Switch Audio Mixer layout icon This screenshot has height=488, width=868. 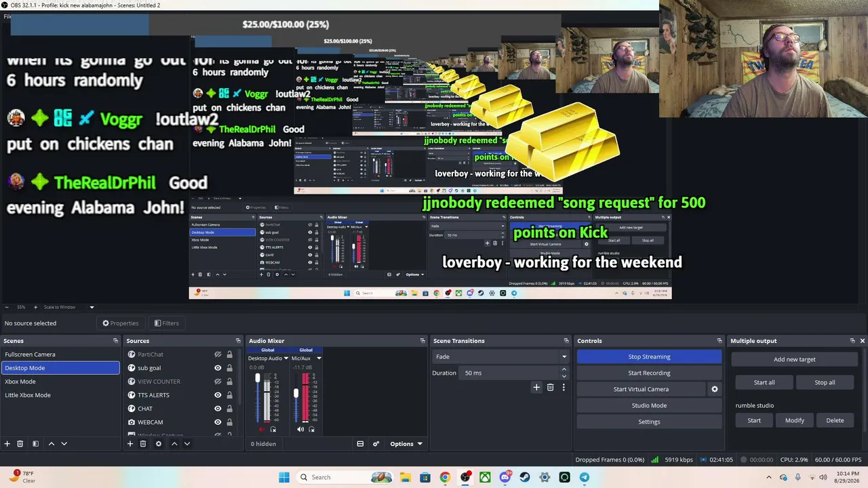360,444
